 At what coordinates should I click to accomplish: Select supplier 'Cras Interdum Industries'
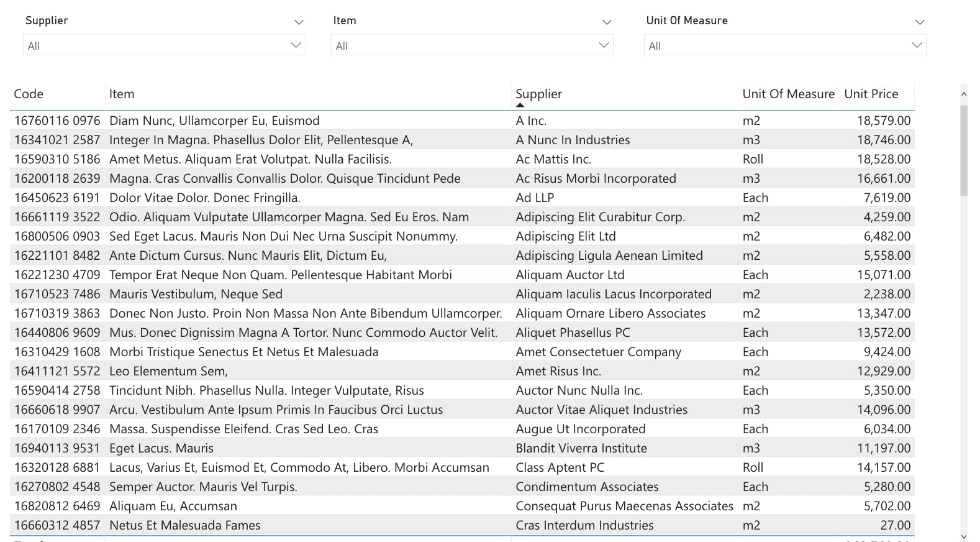[x=584, y=525]
